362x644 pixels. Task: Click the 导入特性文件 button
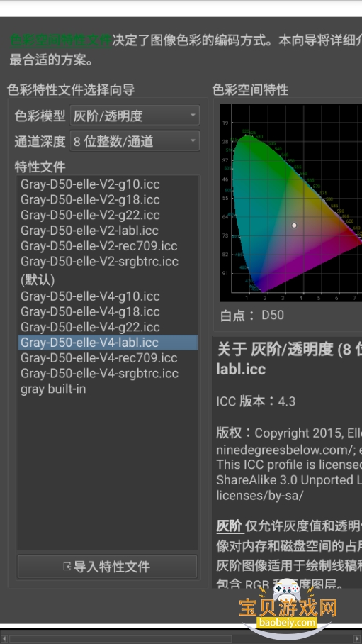(107, 567)
